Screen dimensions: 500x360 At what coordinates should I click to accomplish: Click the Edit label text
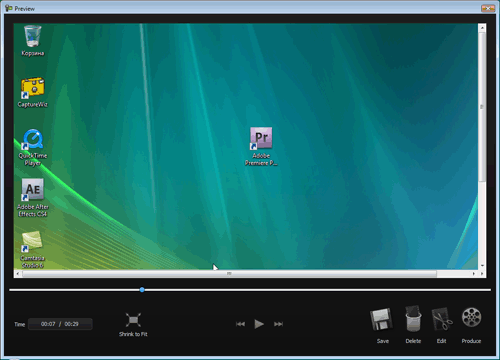442,341
